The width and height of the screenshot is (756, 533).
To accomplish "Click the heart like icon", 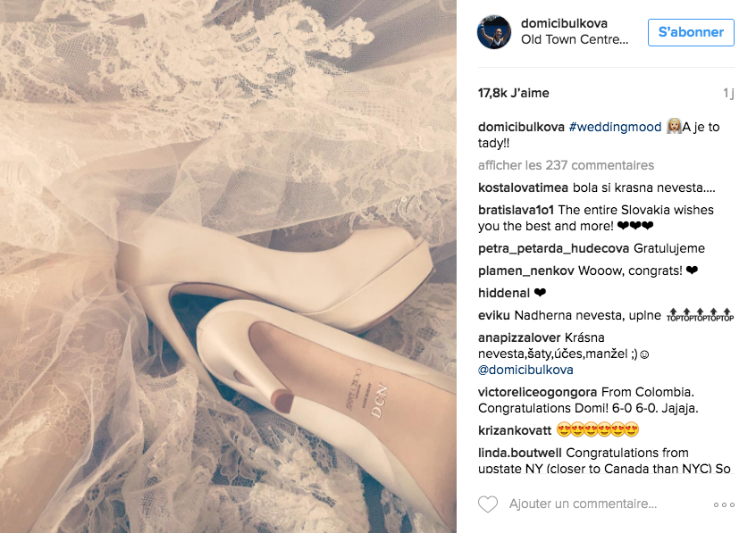I will click(x=487, y=504).
